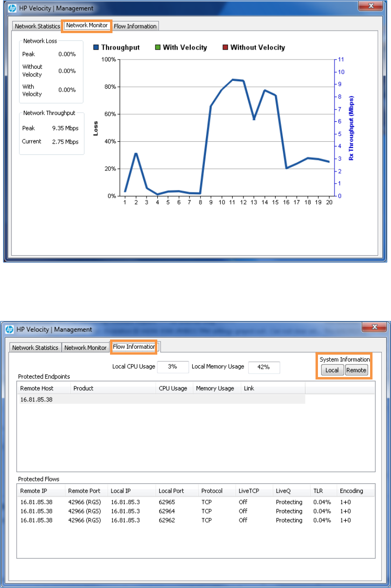Click Flow Information tab in lower window
Viewport: 391px width, 588px height.
pyautogui.click(x=134, y=347)
